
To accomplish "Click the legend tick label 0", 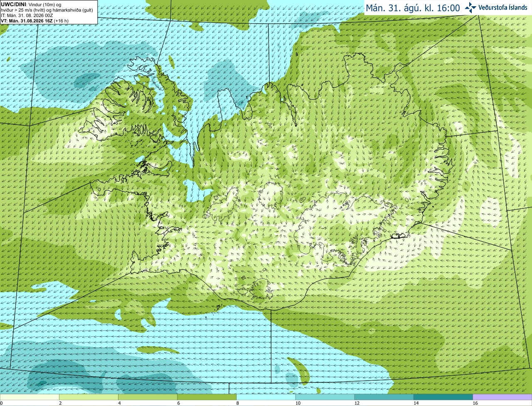I will [x=2, y=403].
